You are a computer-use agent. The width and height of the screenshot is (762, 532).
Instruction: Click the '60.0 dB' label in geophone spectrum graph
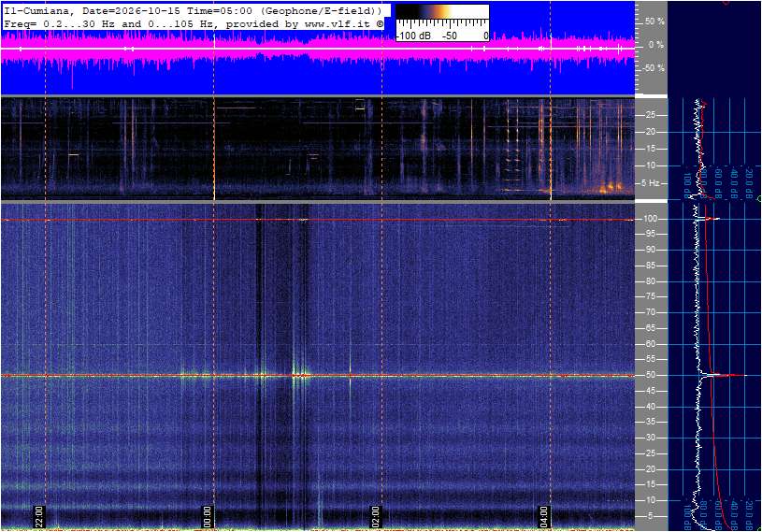(x=718, y=184)
